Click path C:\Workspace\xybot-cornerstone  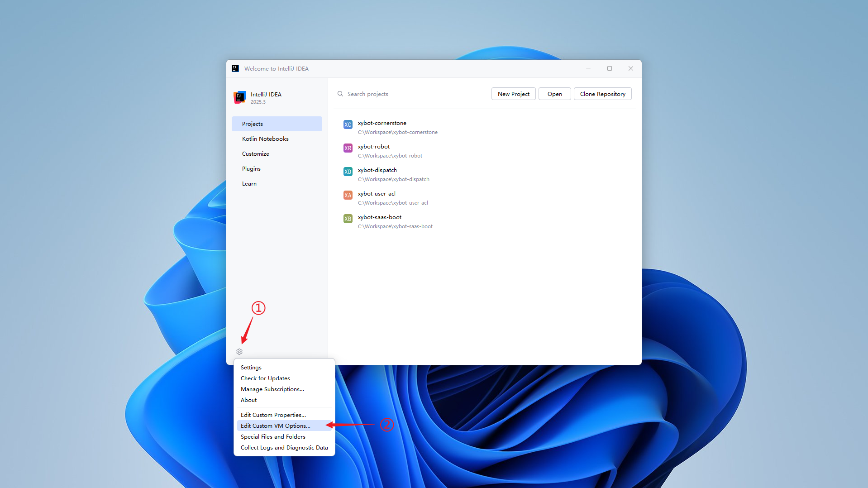397,132
